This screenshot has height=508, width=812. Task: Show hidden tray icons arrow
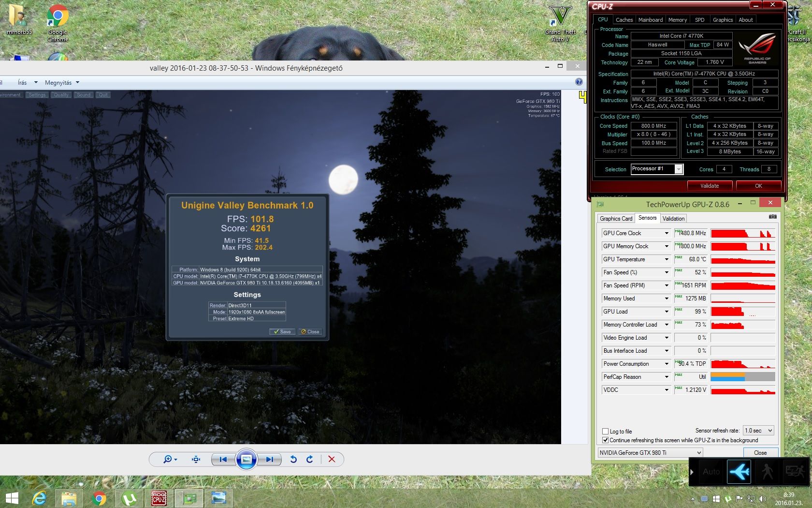[x=693, y=499]
